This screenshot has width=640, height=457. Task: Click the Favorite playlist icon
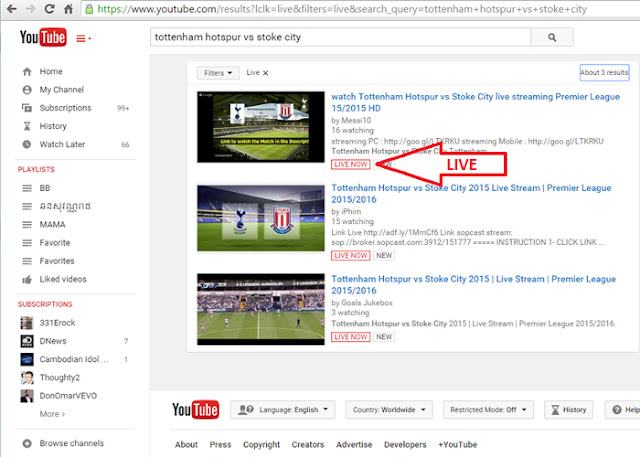tap(27, 243)
